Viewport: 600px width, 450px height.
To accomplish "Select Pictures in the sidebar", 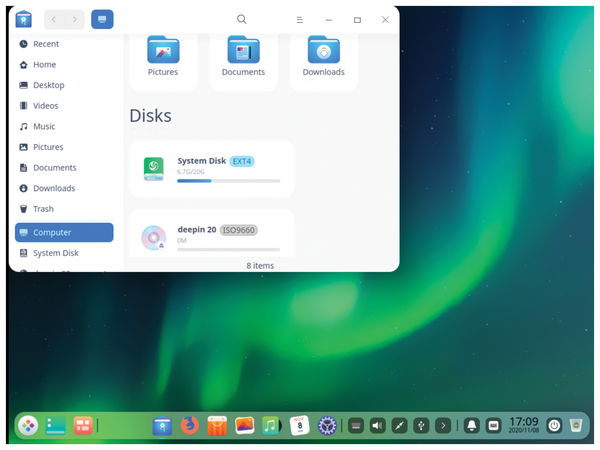I will click(x=64, y=147).
